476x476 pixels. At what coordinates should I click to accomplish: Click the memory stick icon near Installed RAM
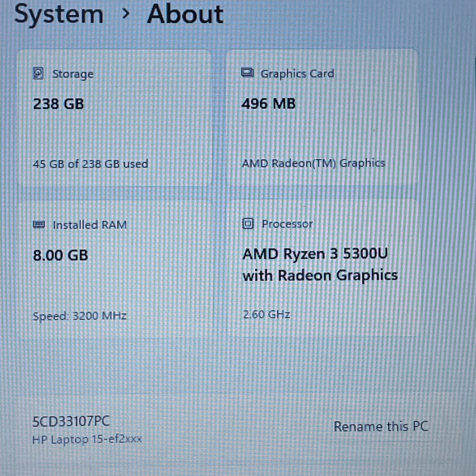click(39, 225)
